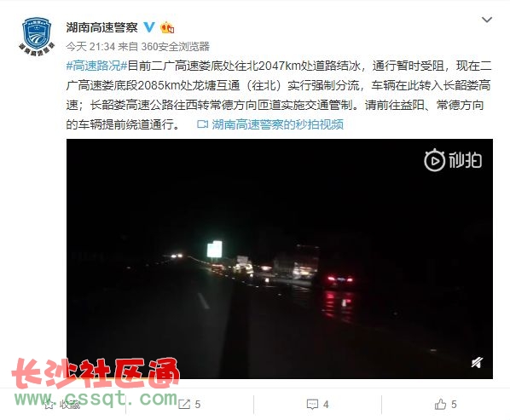Image resolution: width=510 pixels, height=420 pixels.
Task: Play the night highway video
Action: pyautogui.click(x=280, y=259)
